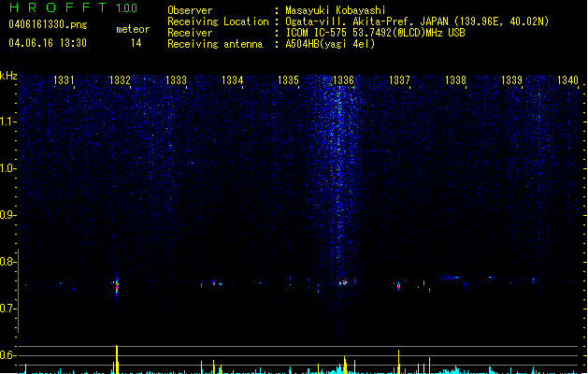588x374 pixels.
Task: Click antenna value A504HB(yagi 4el)
Action: coord(330,44)
